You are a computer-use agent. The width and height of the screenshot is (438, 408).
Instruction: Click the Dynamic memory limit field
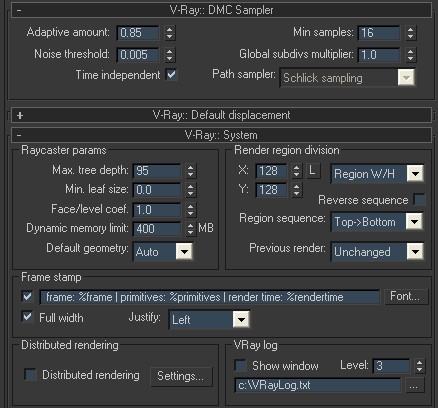tap(157, 229)
